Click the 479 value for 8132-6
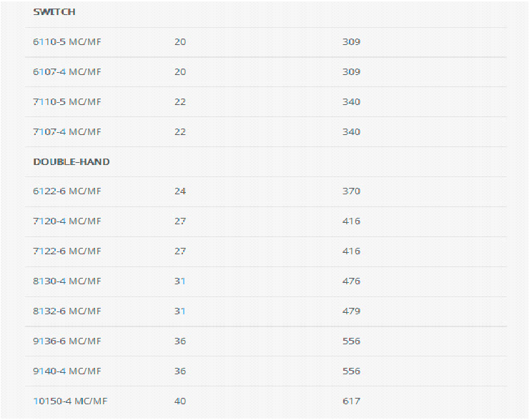 (x=351, y=311)
